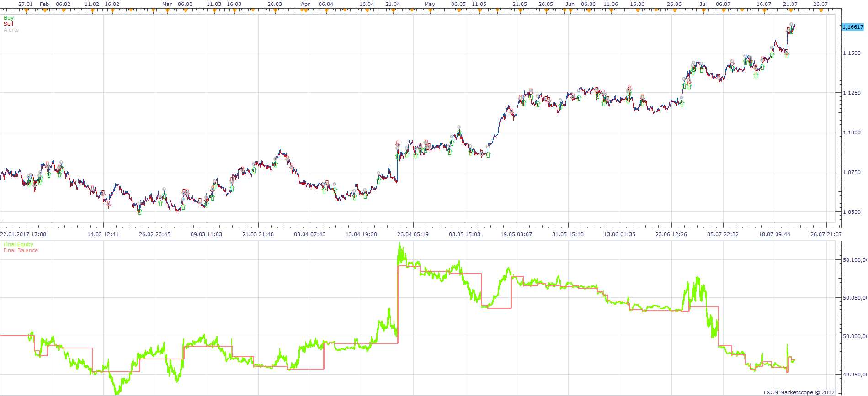This screenshot has width=868, height=396.
Task: Click the orange marker under 06.06
Action: (589, 11)
